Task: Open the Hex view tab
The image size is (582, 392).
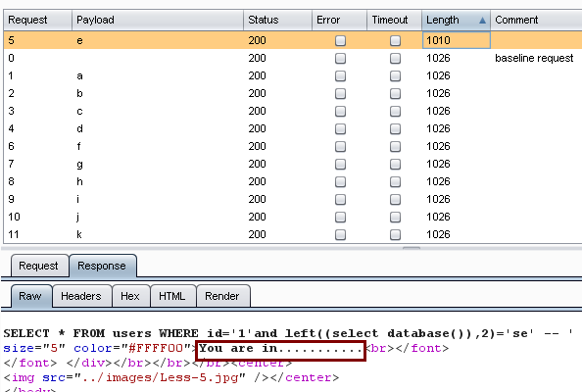Action: 130,296
